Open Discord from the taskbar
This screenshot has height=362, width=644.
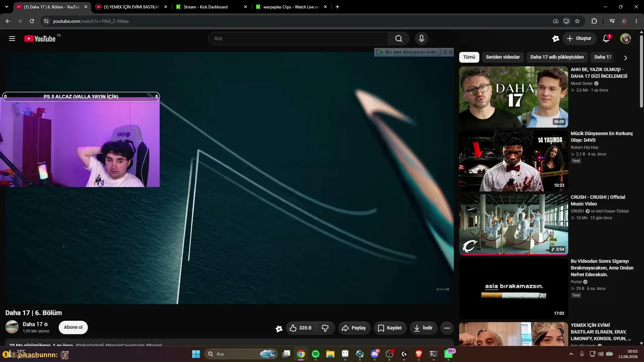coord(374,354)
